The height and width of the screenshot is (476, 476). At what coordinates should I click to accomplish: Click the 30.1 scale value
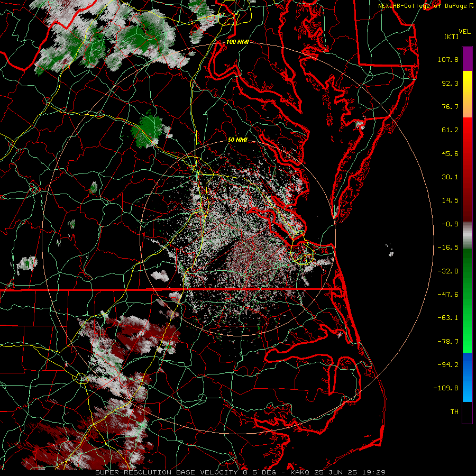pyautogui.click(x=450, y=177)
